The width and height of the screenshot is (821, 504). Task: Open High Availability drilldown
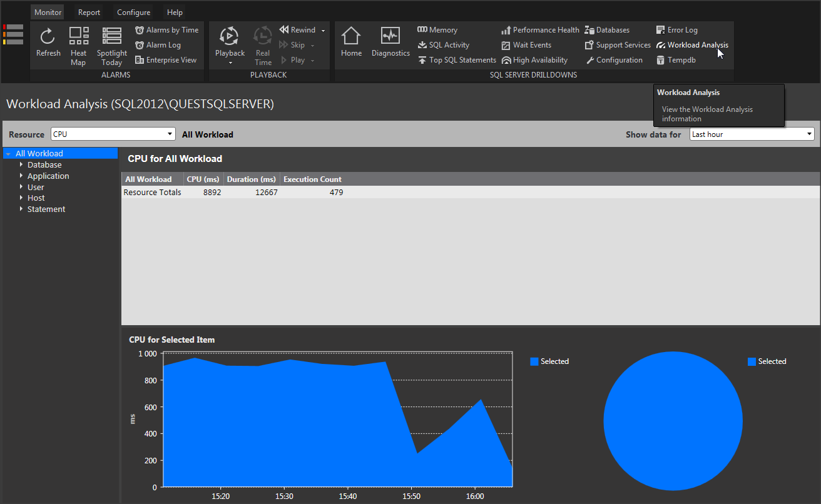click(x=534, y=60)
